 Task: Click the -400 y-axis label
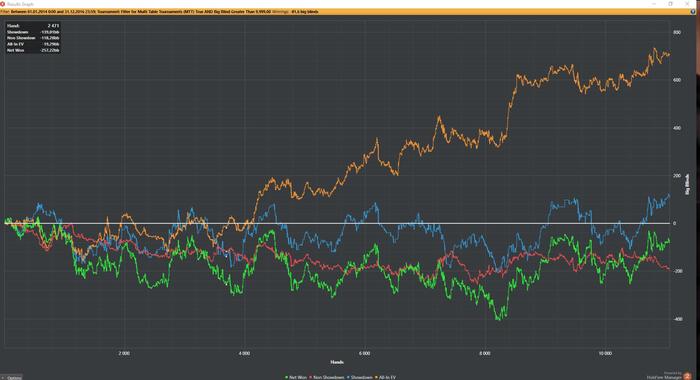coord(677,319)
